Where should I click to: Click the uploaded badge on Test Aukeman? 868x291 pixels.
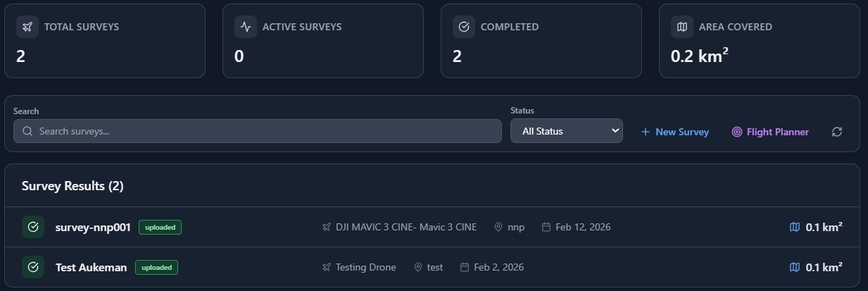pyautogui.click(x=156, y=267)
